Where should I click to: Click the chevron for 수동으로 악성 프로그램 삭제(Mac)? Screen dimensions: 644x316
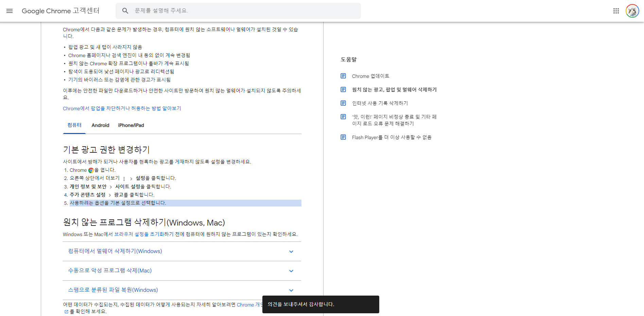(x=291, y=271)
